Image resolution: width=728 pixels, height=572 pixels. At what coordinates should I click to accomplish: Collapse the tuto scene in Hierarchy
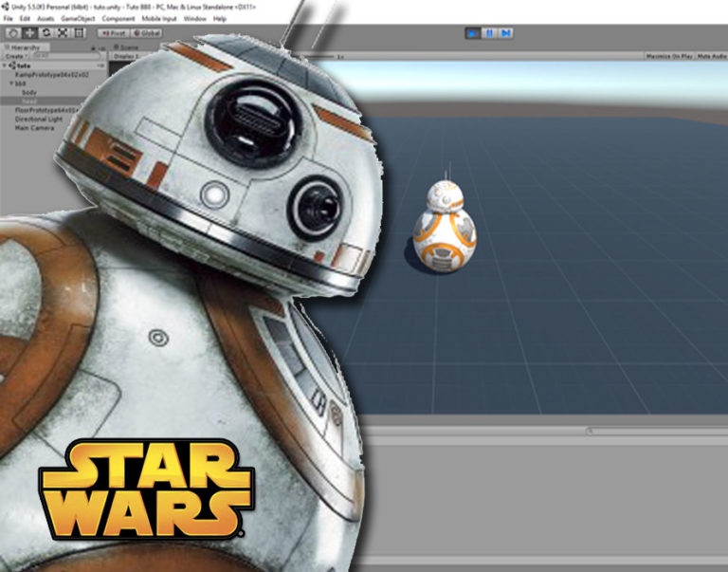click(x=5, y=66)
